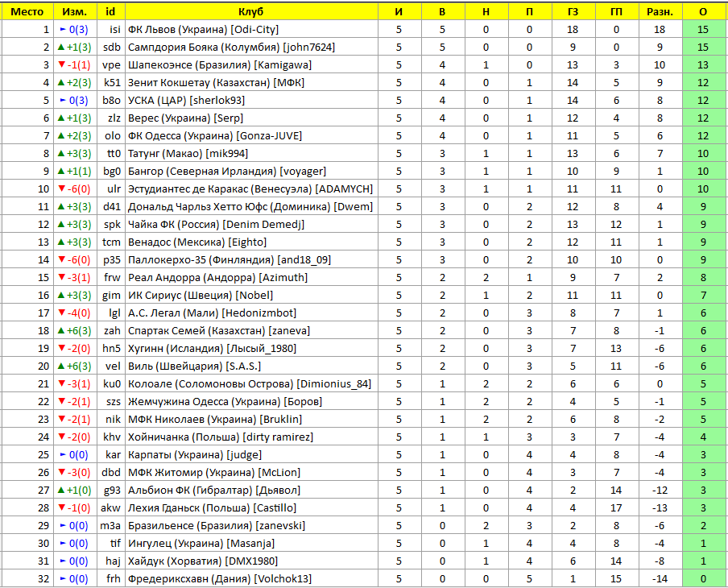Image resolution: width=728 pixels, height=588 pixels.
Task: Click the Бразильенсе (Бразилия) club cell
Action: 251,526
